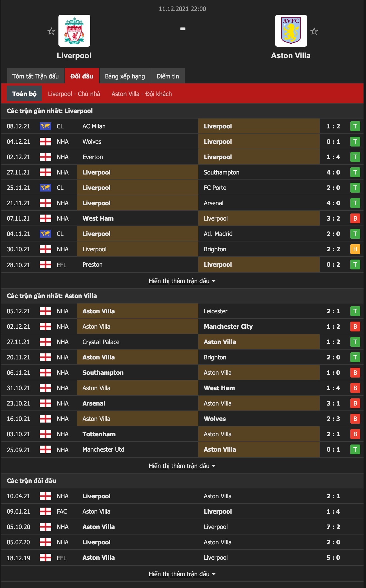
Task: Click the win badge for Manchester Utd match
Action: tap(355, 449)
